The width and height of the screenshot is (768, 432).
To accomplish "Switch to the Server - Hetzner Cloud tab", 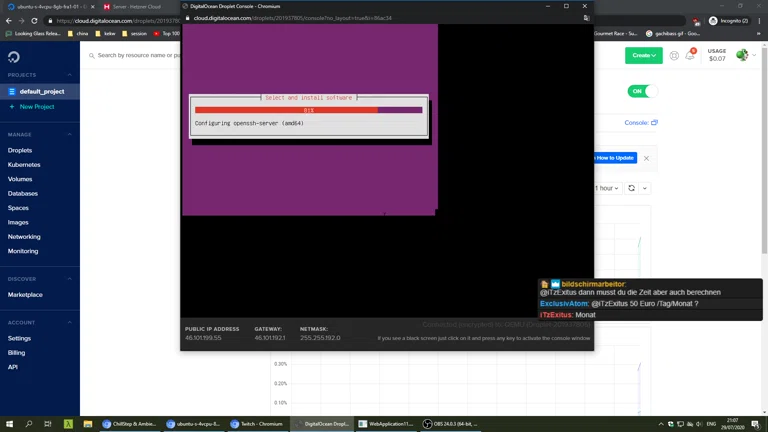I will pos(137,7).
